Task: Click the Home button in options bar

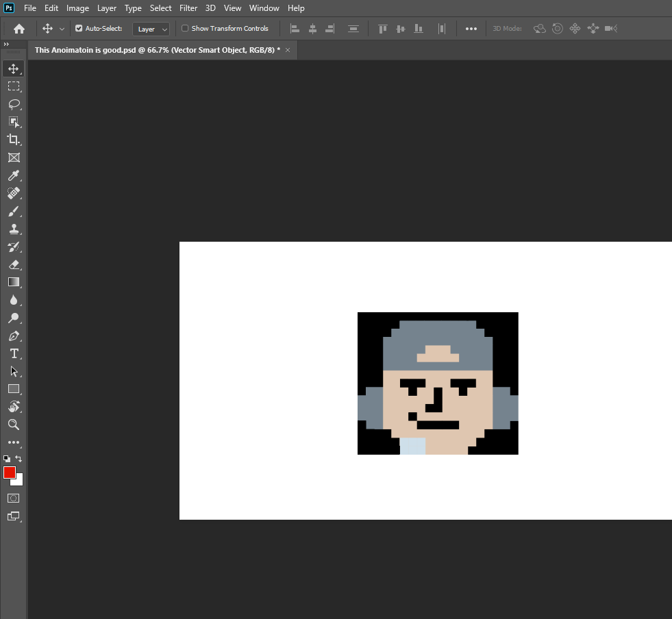Action: tap(19, 29)
